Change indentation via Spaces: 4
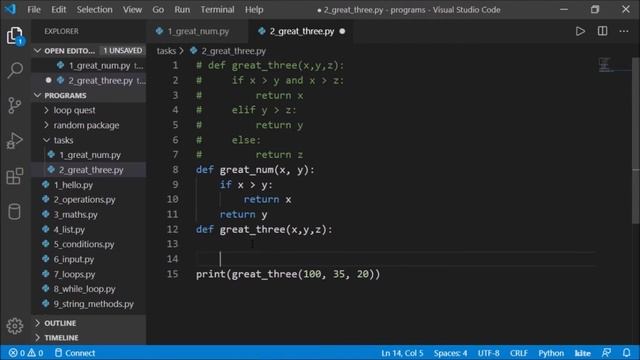 click(450, 353)
